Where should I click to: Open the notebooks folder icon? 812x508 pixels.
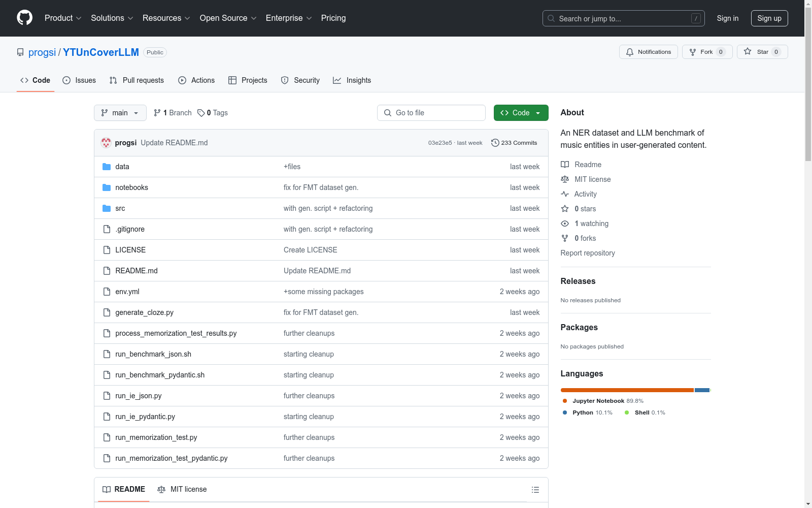107,187
